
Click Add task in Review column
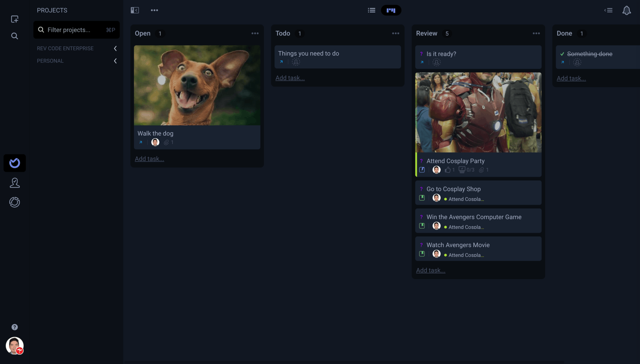pos(430,271)
